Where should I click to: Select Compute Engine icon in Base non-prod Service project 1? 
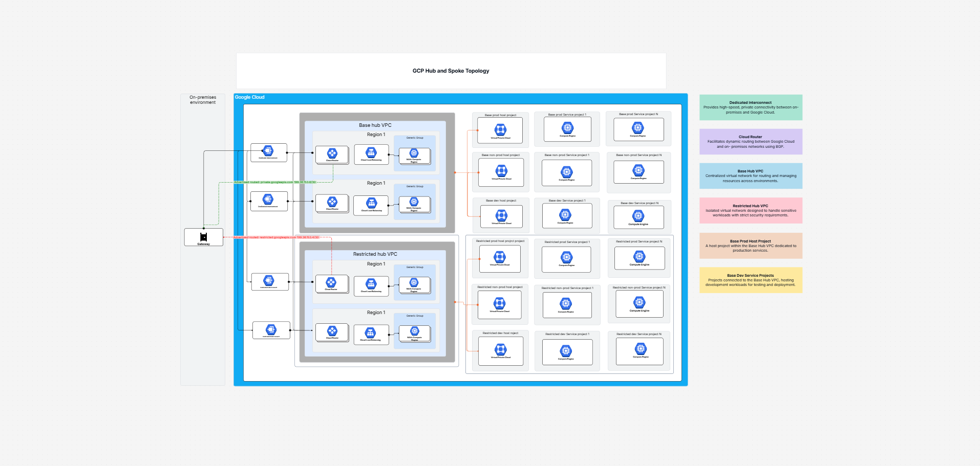coord(566,172)
